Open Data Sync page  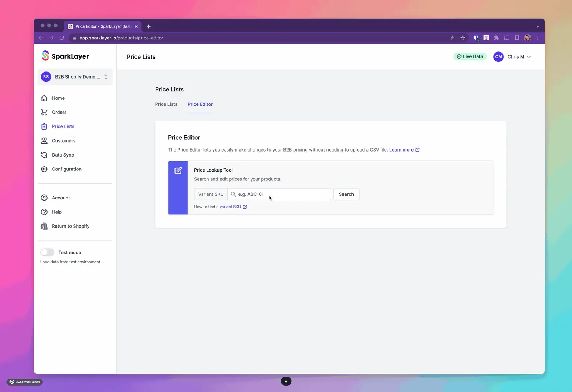click(63, 155)
